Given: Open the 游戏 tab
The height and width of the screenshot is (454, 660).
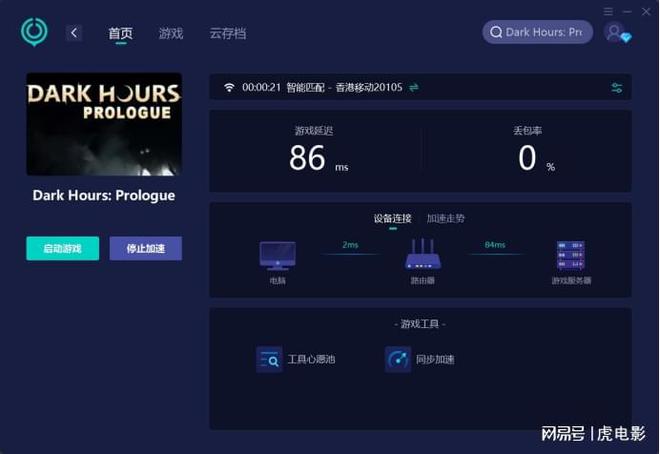Looking at the screenshot, I should coord(171,33).
